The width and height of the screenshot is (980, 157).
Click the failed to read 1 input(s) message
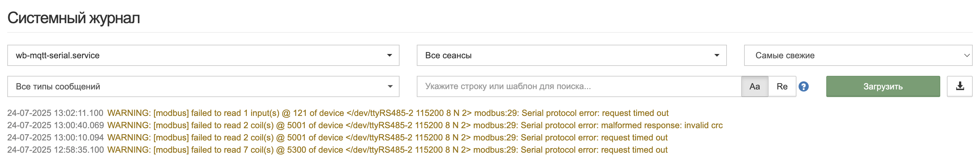(x=235, y=113)
